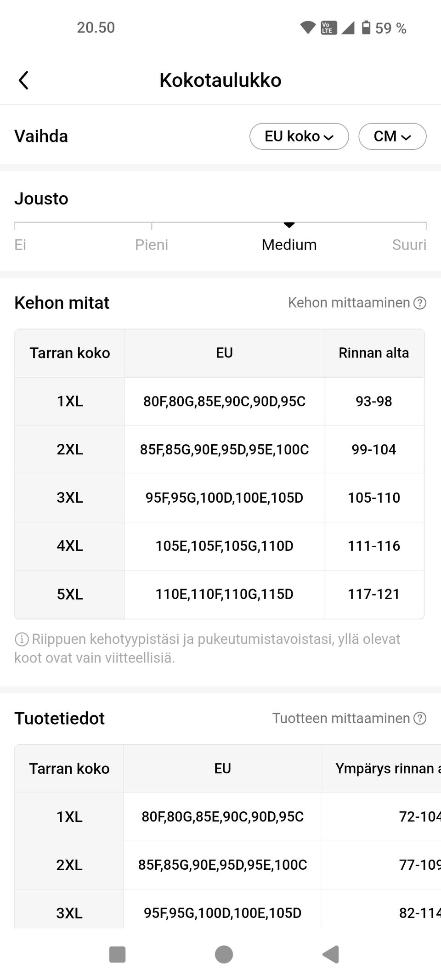This screenshot has width=441, height=980.
Task: Select the Pieni stretch level label
Action: [152, 245]
